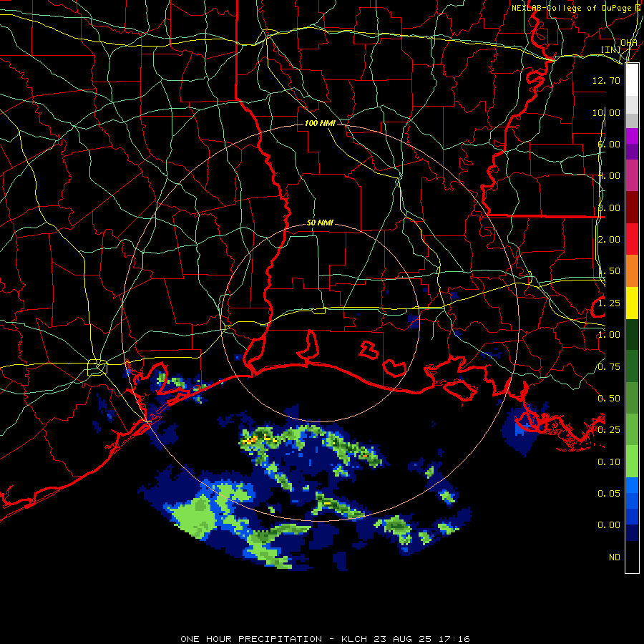The height and width of the screenshot is (644, 644).
Task: Click the 'OHA' product label
Action: [x=629, y=43]
